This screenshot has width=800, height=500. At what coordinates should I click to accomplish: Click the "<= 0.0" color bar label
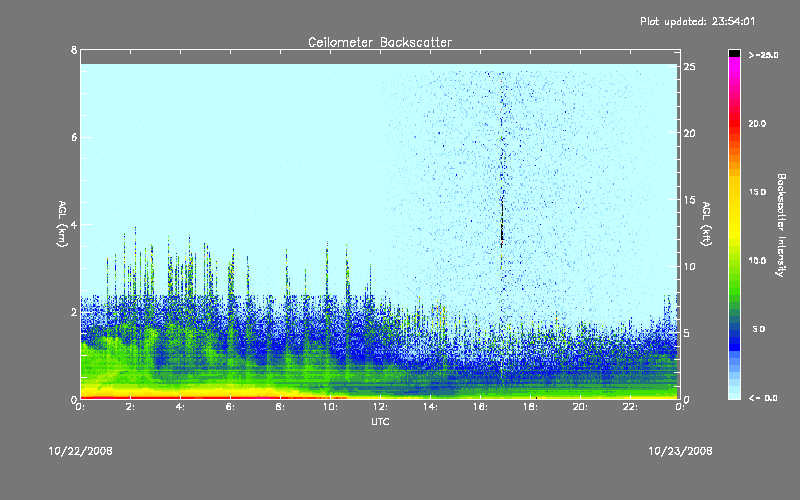coord(763,398)
